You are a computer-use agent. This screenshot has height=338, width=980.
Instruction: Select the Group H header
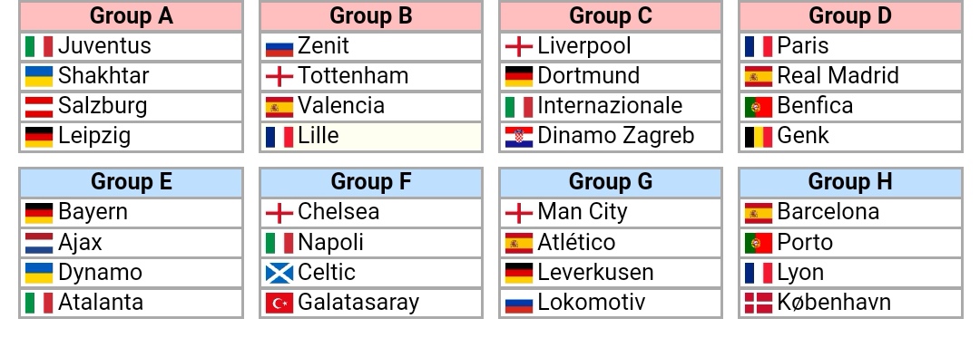(850, 182)
